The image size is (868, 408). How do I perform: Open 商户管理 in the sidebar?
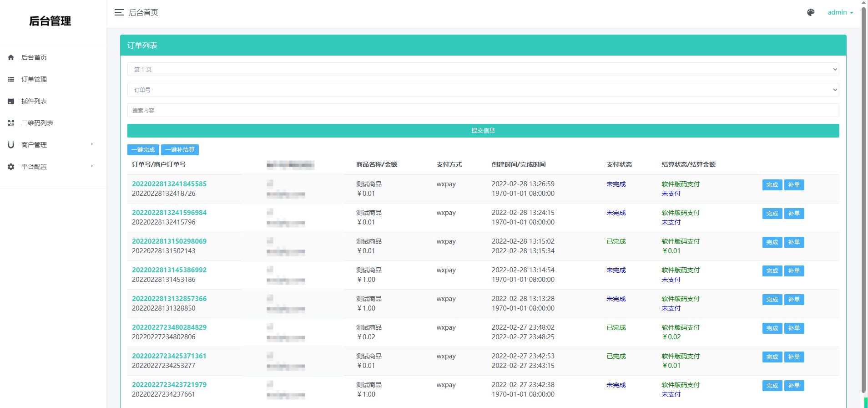[x=34, y=145]
